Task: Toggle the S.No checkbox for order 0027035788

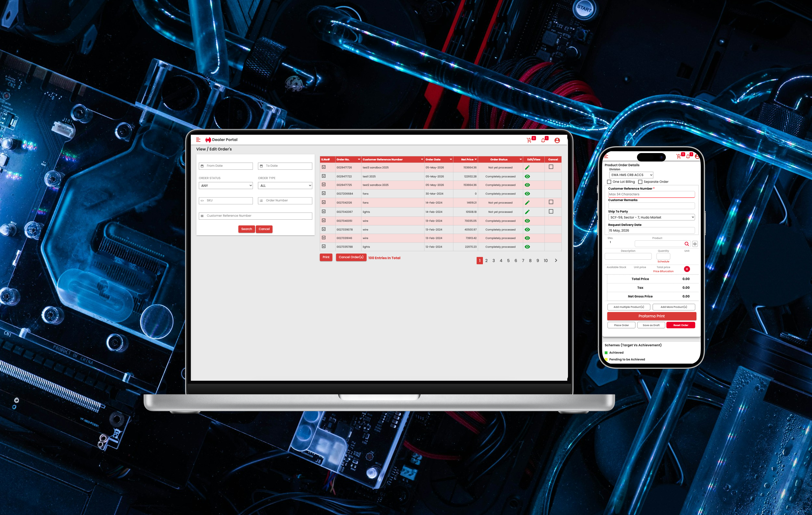Action: pyautogui.click(x=324, y=246)
